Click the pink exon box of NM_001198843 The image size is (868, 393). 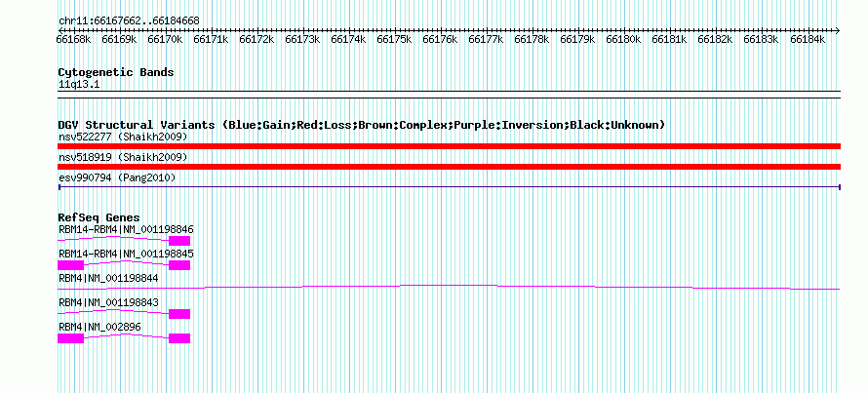tap(179, 314)
